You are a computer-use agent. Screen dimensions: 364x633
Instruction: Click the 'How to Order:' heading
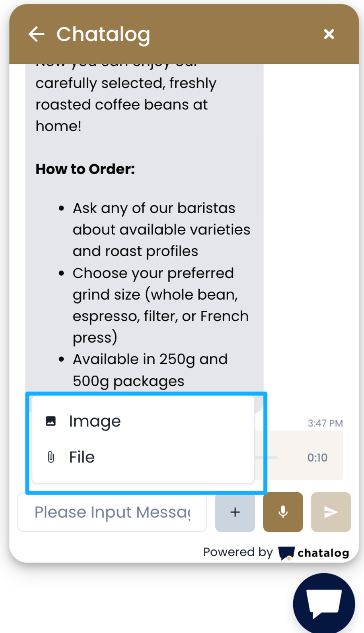click(x=85, y=169)
